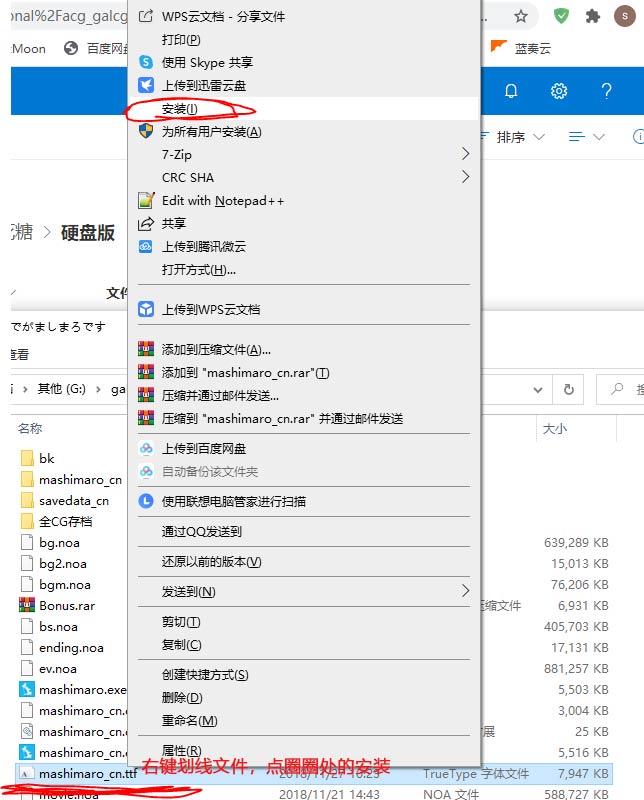Click the breadcrumb chevron before 其他 (G:)
This screenshot has height=800, width=644.
pyautogui.click(x=26, y=389)
